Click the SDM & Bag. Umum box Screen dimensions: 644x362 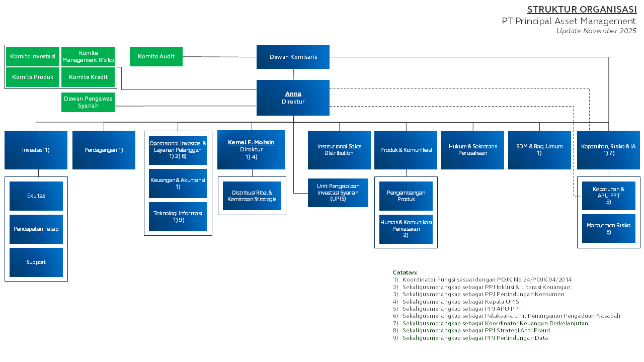tap(539, 150)
